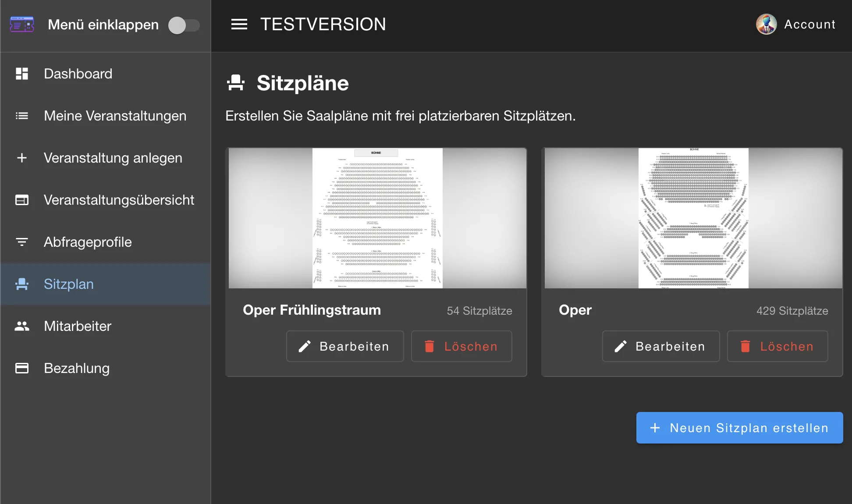
Task: Click Löschen for the Oper plan
Action: coord(777,346)
